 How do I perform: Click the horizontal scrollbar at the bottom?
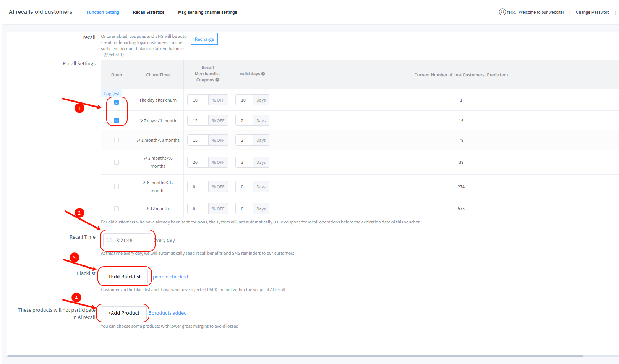(295, 356)
